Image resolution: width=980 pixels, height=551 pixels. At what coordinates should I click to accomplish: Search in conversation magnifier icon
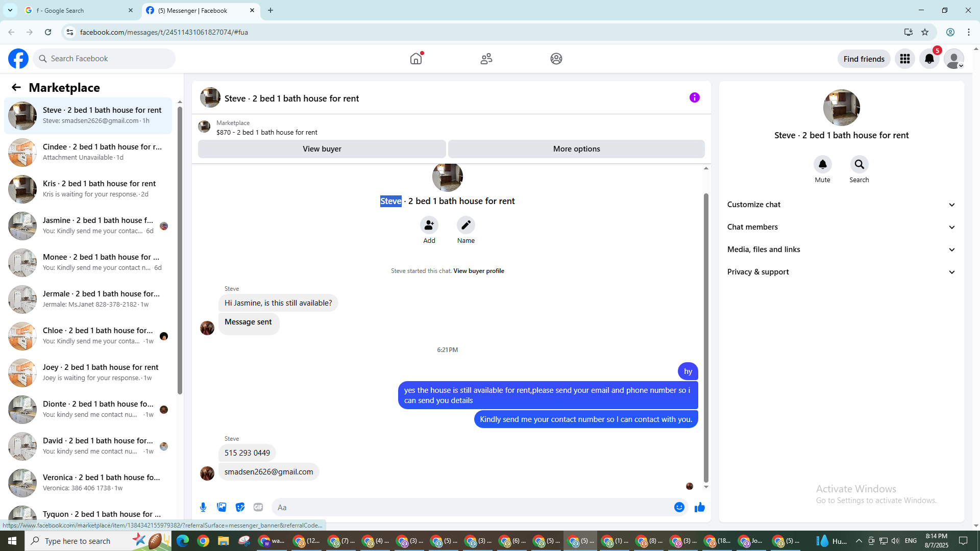coord(860,164)
